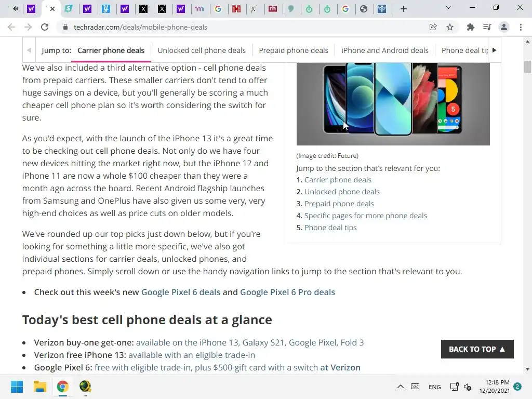Select iPhone and Android deals jump tab

[x=385, y=50]
